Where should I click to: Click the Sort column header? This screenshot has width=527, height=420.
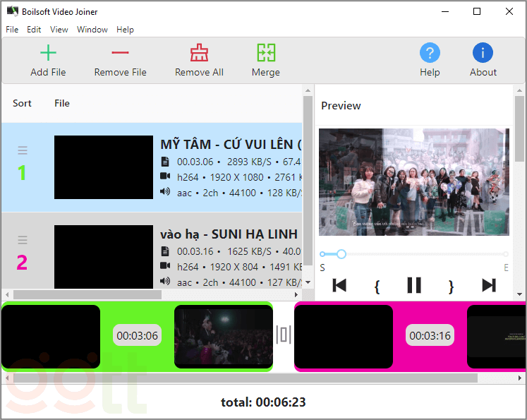coord(22,103)
